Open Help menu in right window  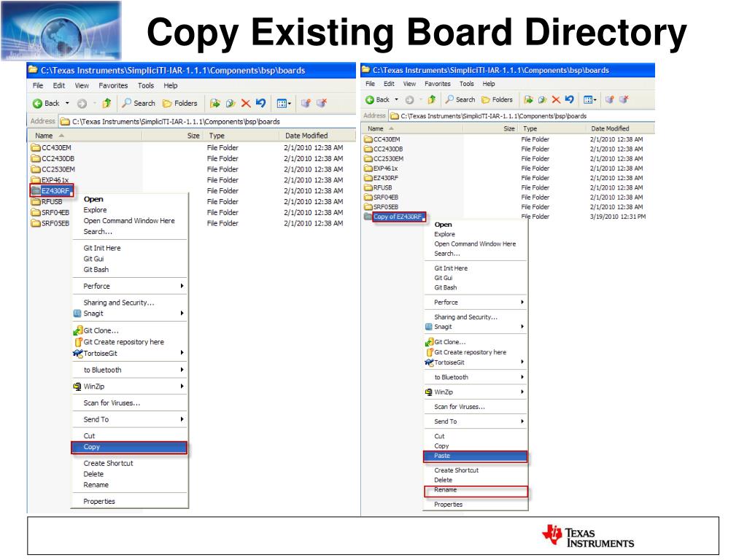[489, 84]
